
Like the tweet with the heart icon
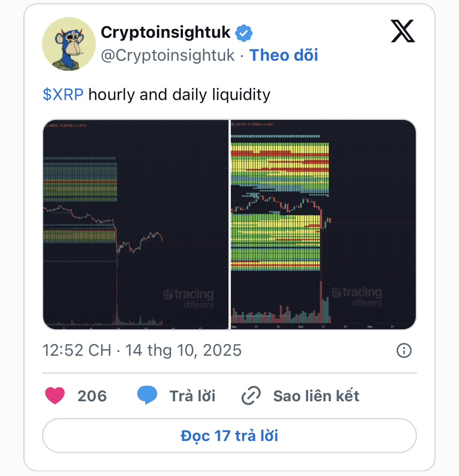pyautogui.click(x=55, y=396)
